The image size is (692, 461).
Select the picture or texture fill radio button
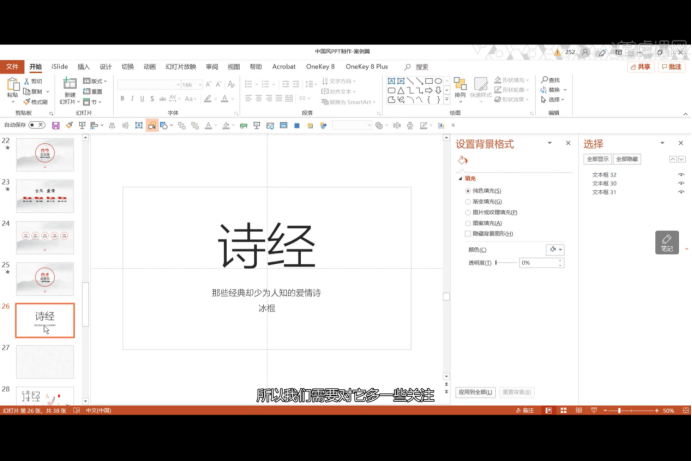tap(468, 212)
